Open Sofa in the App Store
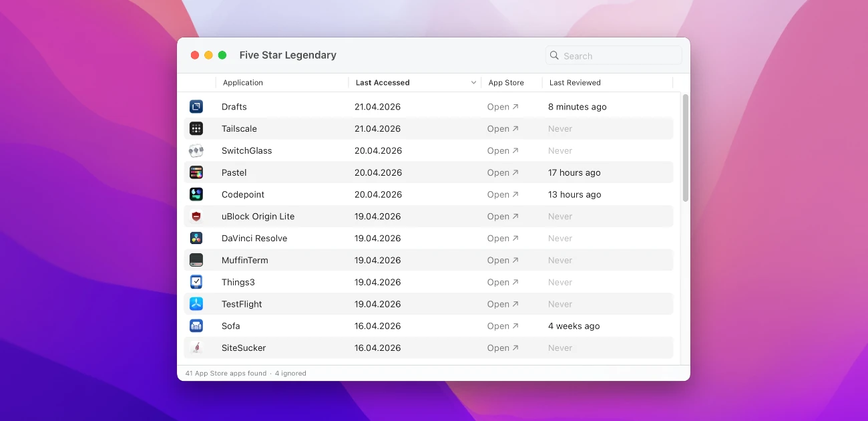Image resolution: width=868 pixels, height=421 pixels. [503, 326]
